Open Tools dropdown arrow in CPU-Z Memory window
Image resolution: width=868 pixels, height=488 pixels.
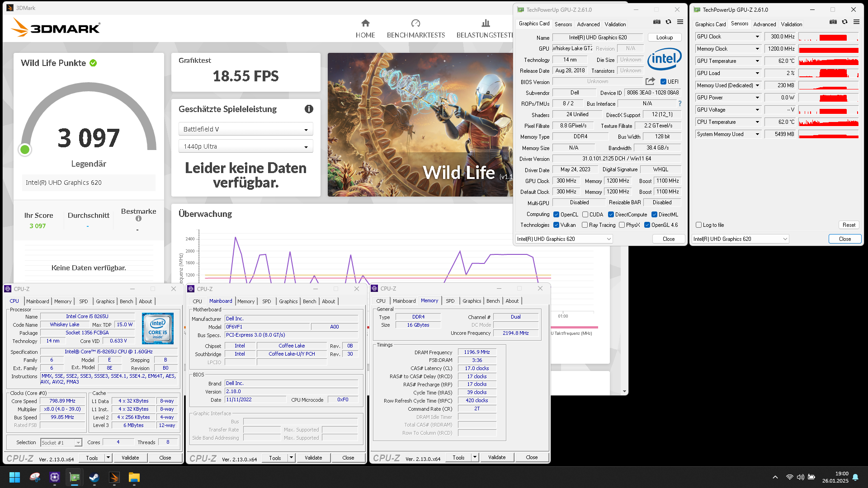click(475, 457)
